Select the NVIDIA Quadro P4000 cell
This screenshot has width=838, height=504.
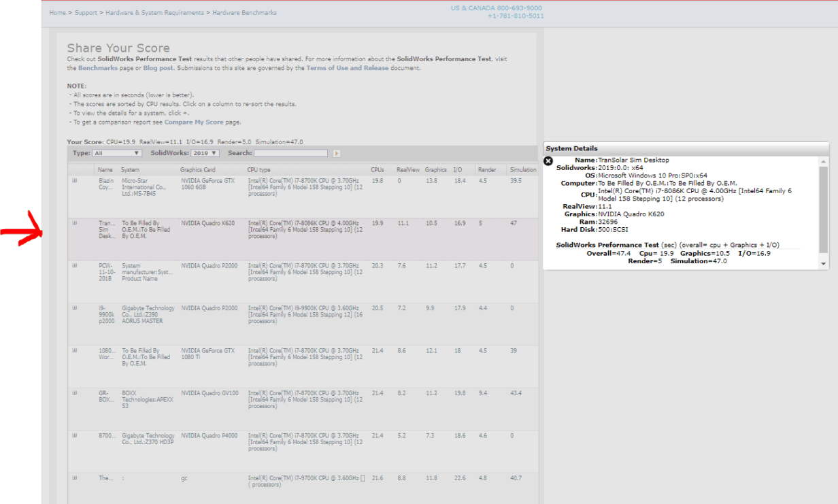pos(209,435)
